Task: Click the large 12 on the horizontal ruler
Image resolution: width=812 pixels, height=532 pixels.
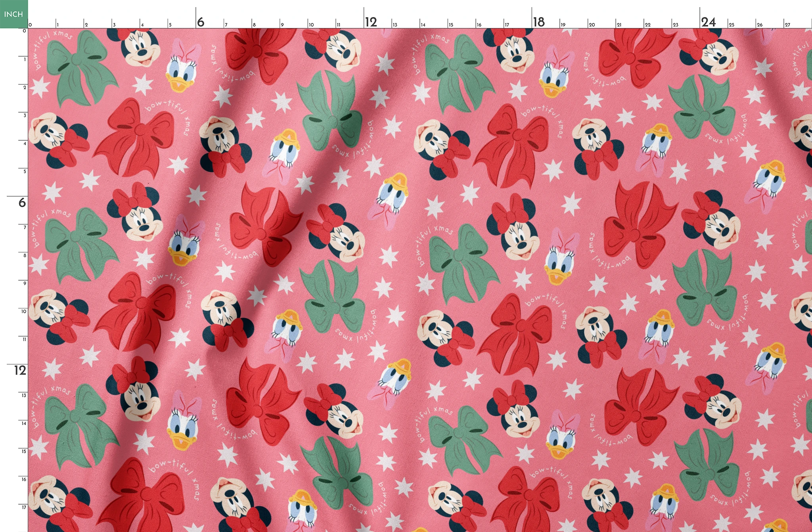Action: tap(371, 22)
